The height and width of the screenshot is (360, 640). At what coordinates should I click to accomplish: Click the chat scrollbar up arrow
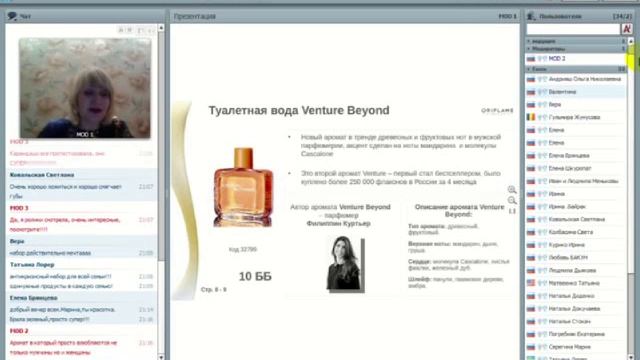(161, 28)
